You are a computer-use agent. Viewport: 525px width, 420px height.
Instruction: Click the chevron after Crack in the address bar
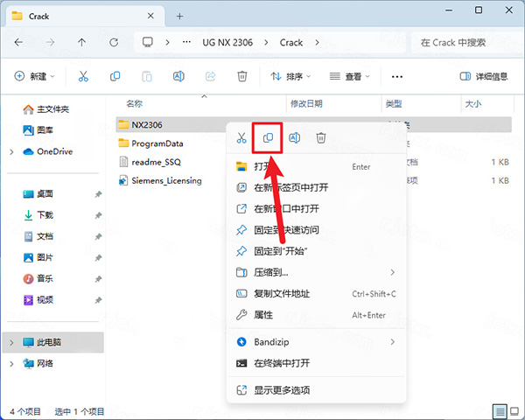pyautogui.click(x=317, y=43)
